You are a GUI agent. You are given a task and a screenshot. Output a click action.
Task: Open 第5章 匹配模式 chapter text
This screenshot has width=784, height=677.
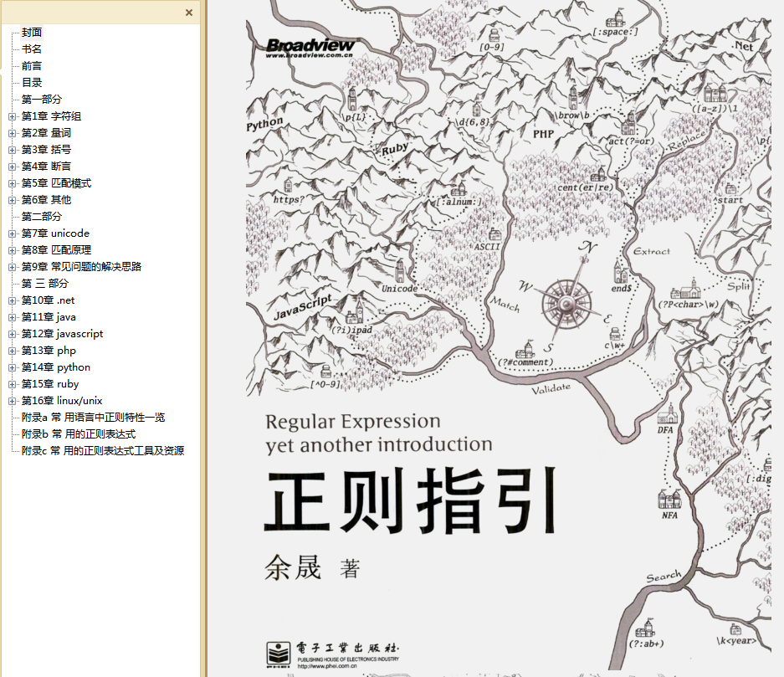[x=56, y=183]
